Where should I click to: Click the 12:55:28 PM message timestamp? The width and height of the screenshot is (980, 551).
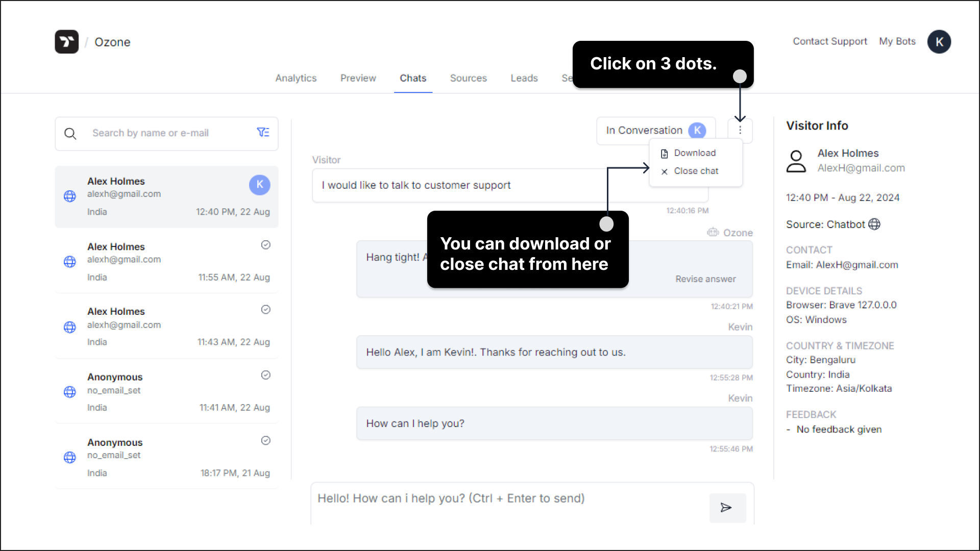[731, 378]
